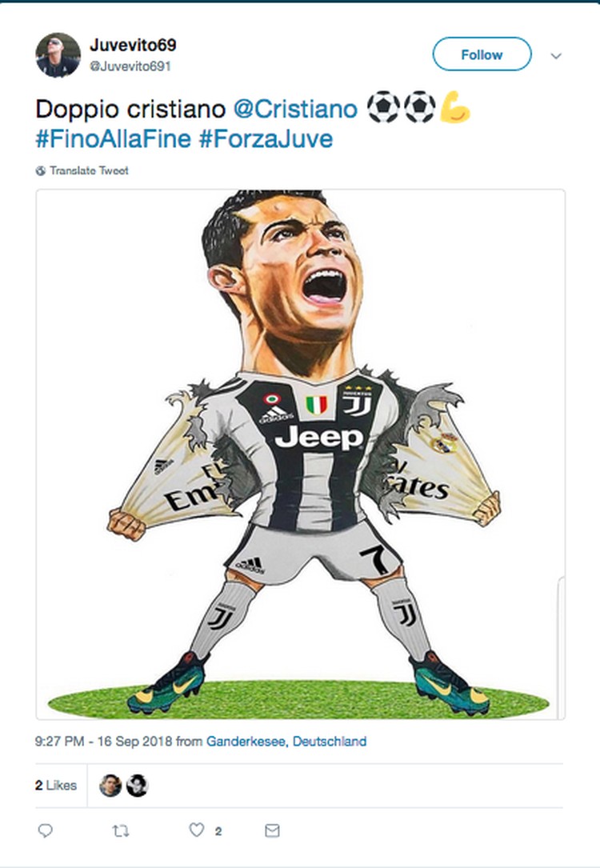Expand tweet options chevron menu
Screen dimensions: 600x868
tap(556, 56)
